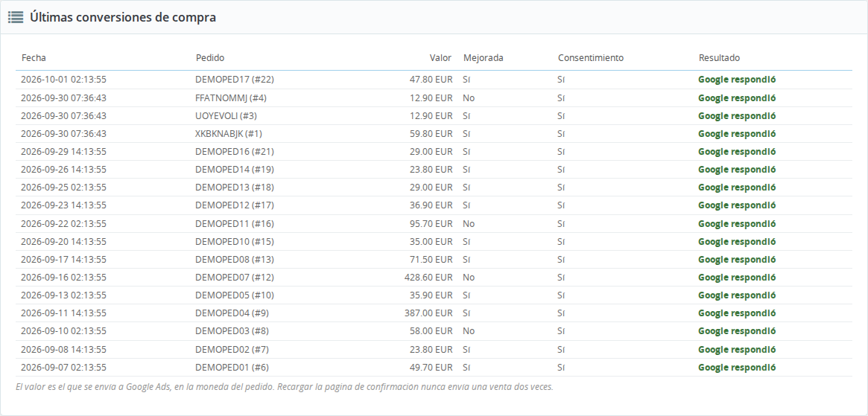Click the Valor column header
Screen dimensions: 868x416
point(440,57)
